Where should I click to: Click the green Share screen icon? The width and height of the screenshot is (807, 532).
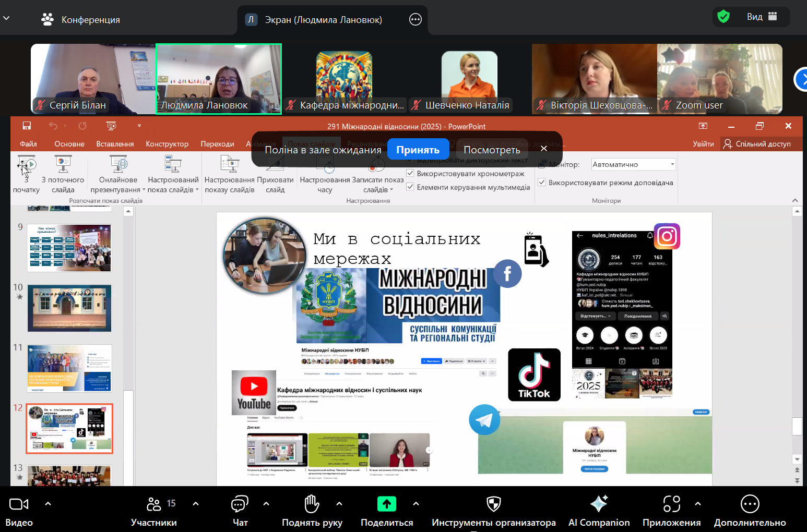(x=387, y=504)
